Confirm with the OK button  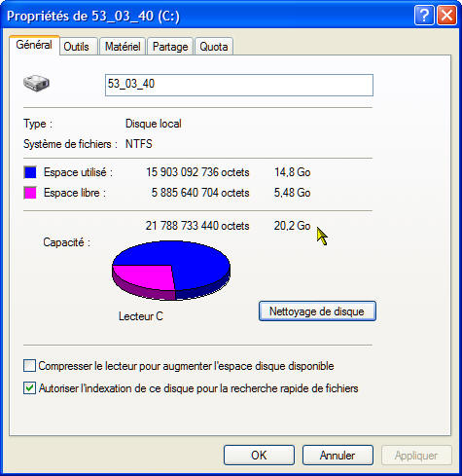(x=259, y=455)
